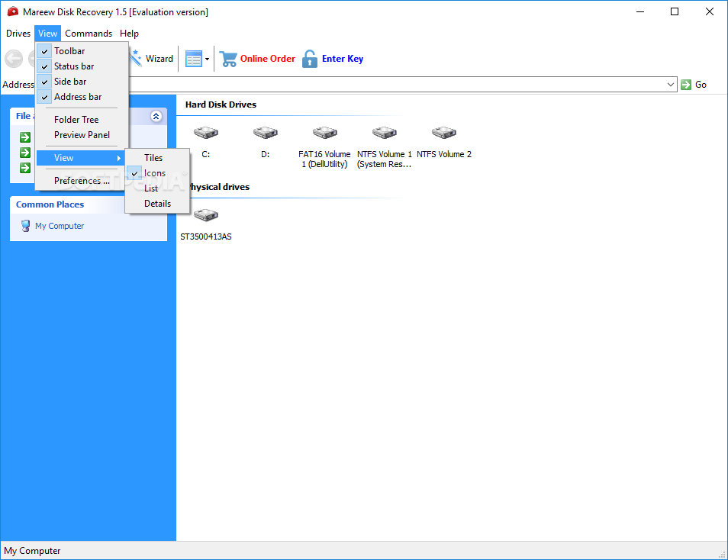Click the second green arrow in File panel
Screen dimensions: 728x560
tap(25, 153)
